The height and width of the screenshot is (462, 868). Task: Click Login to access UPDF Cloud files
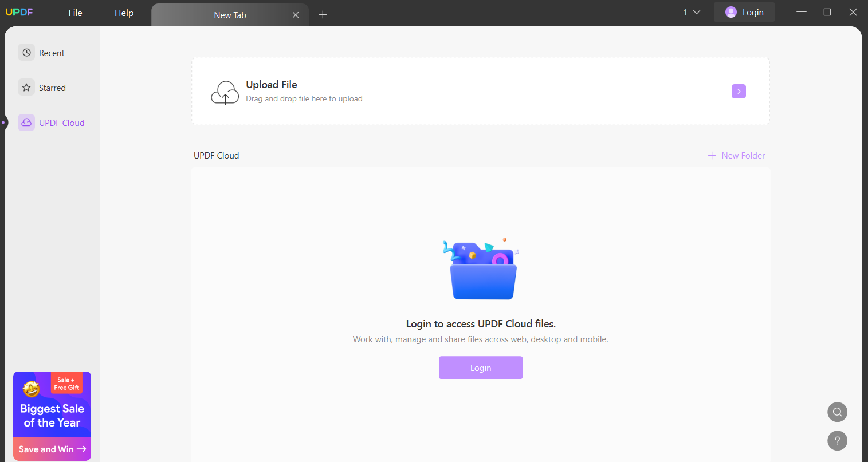pyautogui.click(x=481, y=367)
